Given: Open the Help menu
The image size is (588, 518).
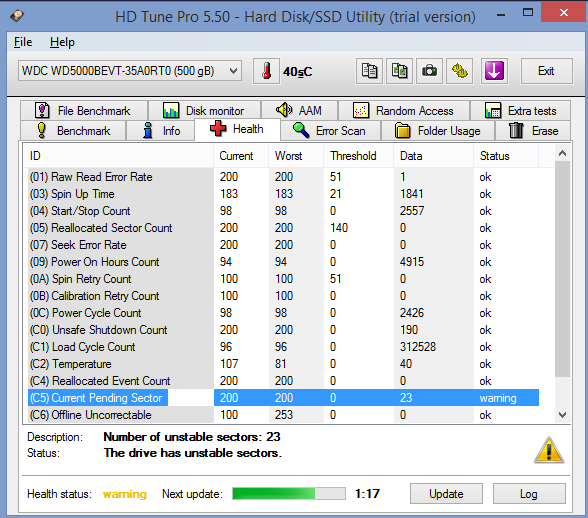Looking at the screenshot, I should 62,42.
